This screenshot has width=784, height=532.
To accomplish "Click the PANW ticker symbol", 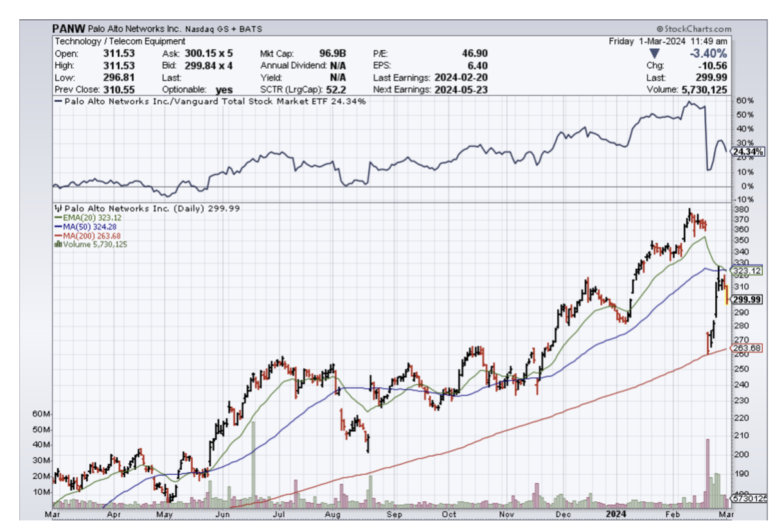I will 67,29.
